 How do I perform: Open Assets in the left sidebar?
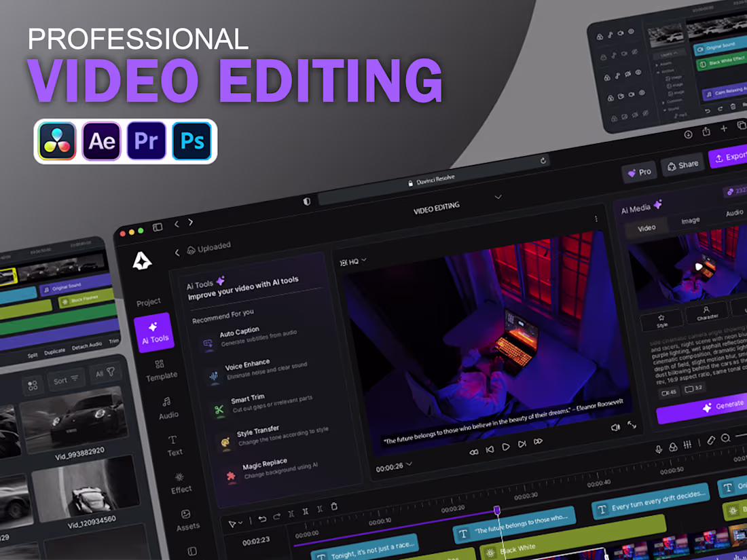(187, 521)
